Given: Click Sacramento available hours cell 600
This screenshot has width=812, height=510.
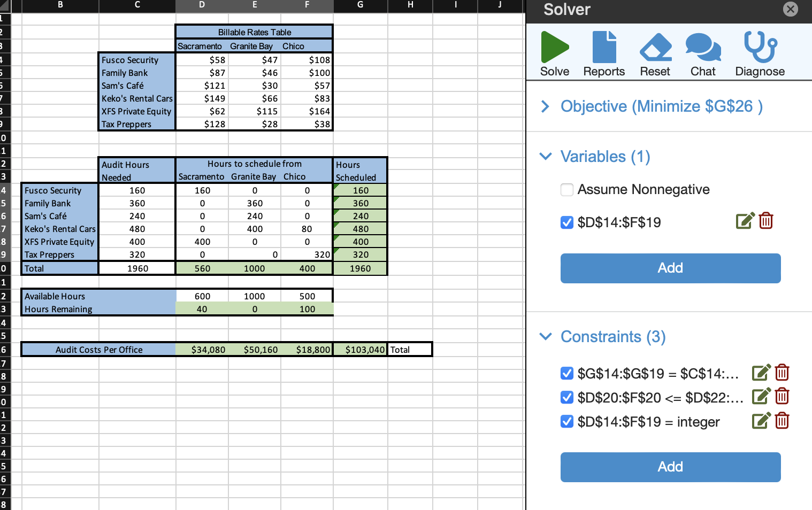Looking at the screenshot, I should (202, 296).
